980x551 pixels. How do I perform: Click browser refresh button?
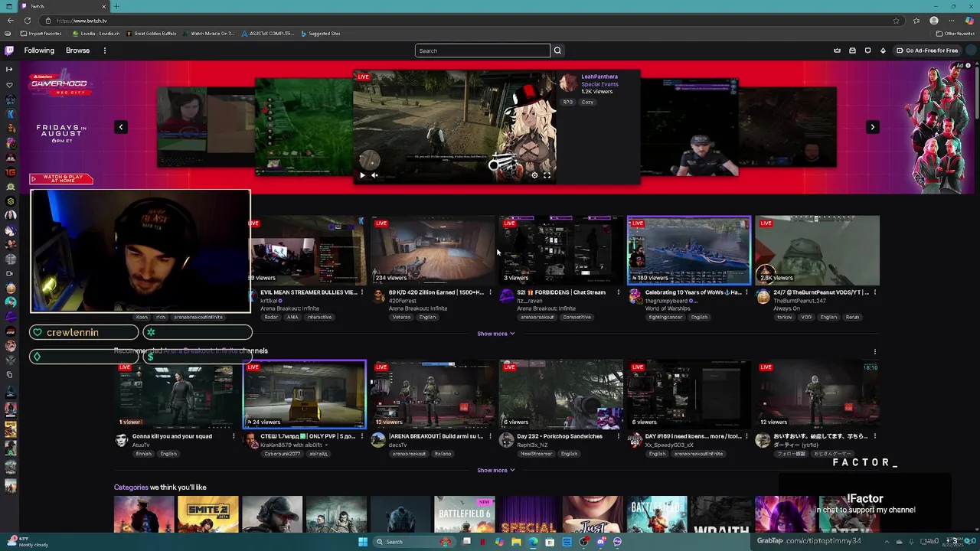[28, 21]
